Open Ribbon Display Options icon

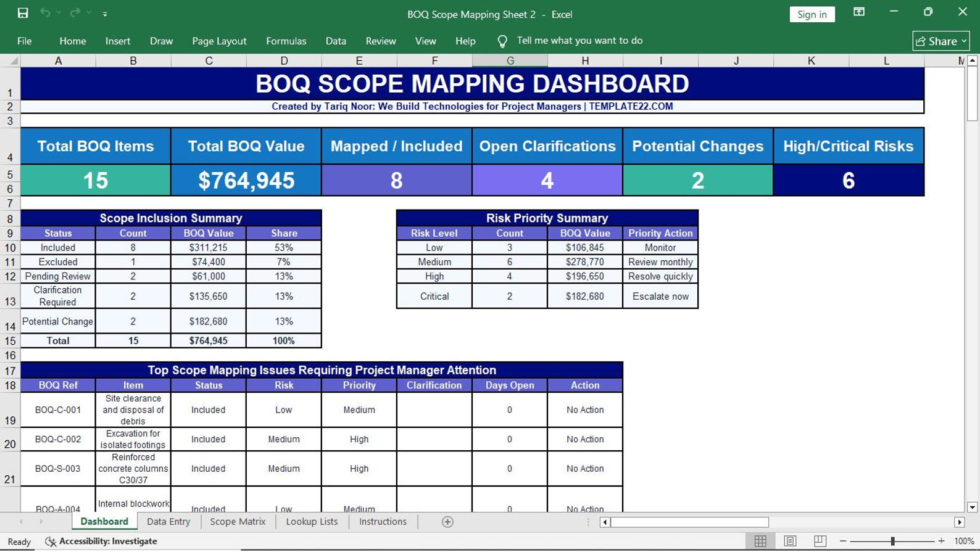coord(859,12)
